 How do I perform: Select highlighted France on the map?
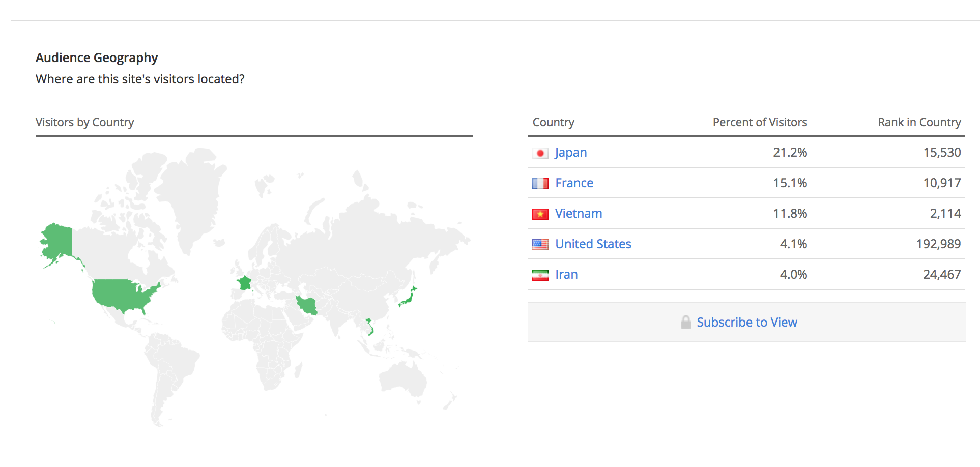click(x=244, y=283)
